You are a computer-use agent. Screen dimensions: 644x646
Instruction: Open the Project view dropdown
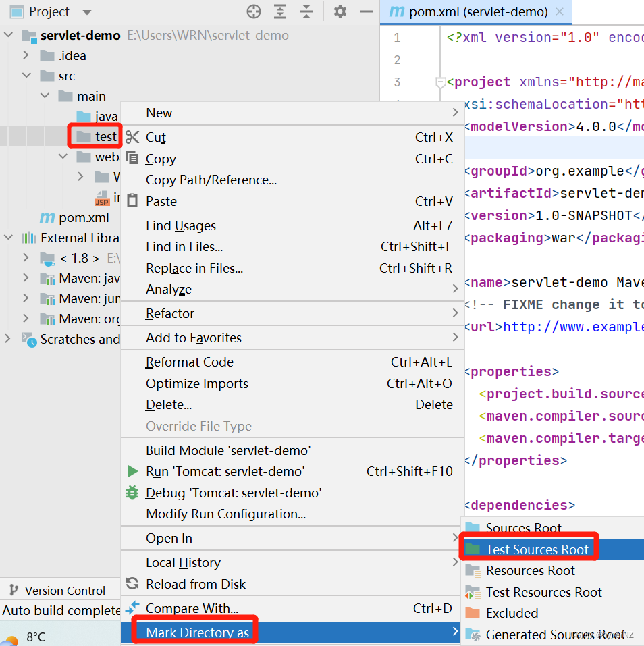[x=86, y=12]
